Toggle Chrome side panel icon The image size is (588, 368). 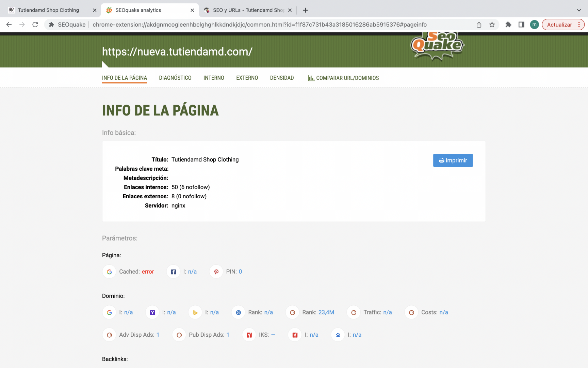(x=521, y=25)
